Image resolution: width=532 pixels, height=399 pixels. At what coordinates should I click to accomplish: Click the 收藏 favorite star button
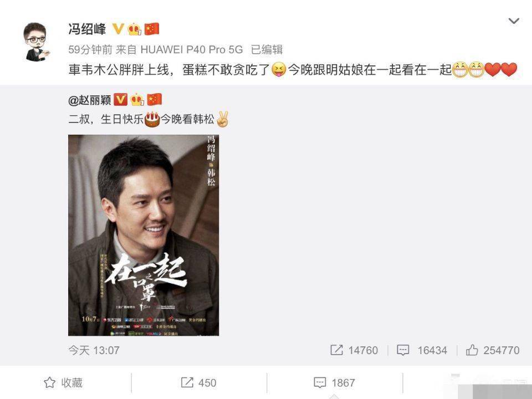[63, 383]
